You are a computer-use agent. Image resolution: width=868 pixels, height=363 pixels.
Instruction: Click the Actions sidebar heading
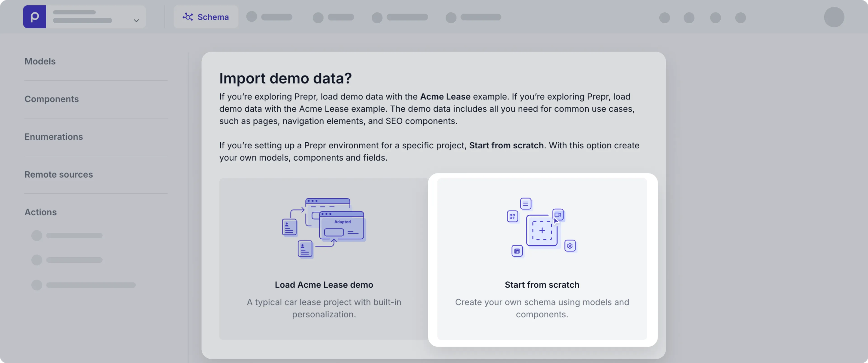point(40,212)
